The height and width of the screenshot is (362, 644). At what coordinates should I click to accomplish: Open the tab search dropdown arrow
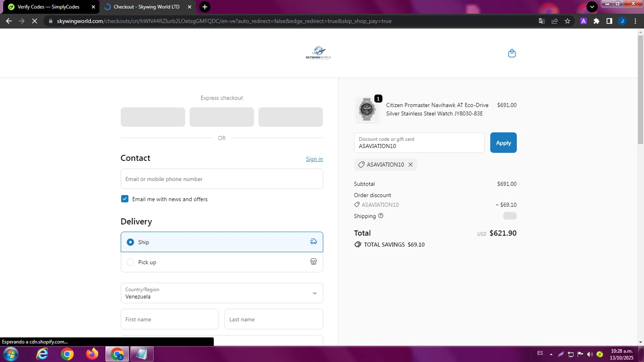click(x=592, y=7)
